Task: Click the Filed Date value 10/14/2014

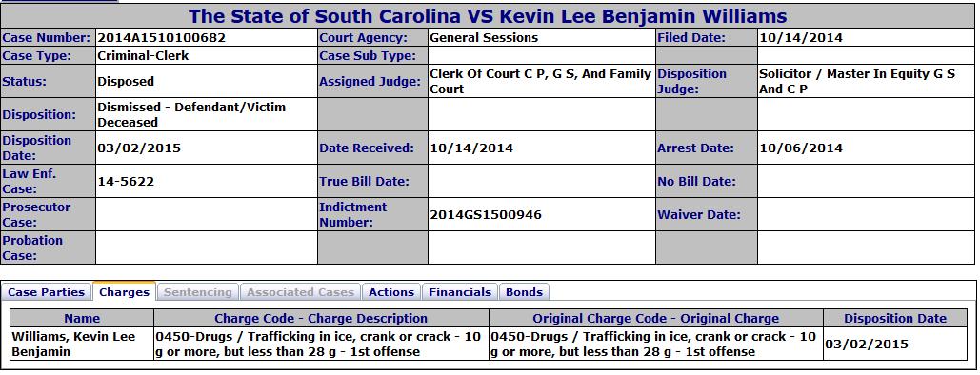Action: (801, 37)
